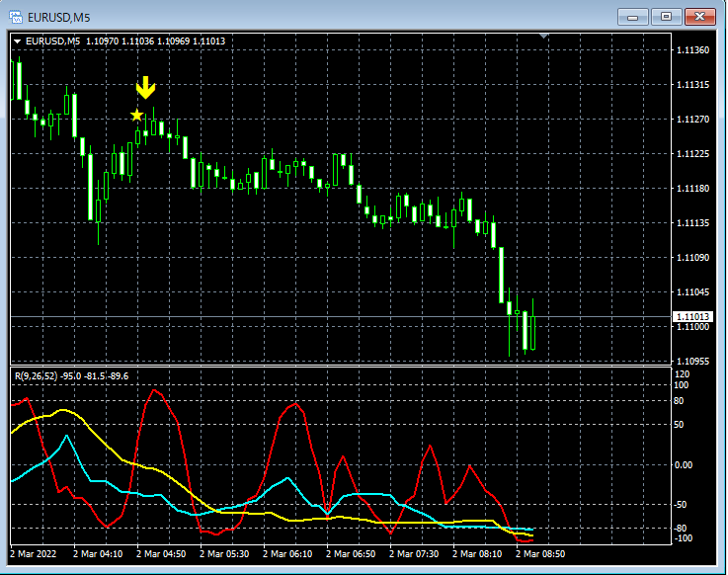Click the 2 Mar 06:10 time label
728x575 pixels.
point(286,554)
